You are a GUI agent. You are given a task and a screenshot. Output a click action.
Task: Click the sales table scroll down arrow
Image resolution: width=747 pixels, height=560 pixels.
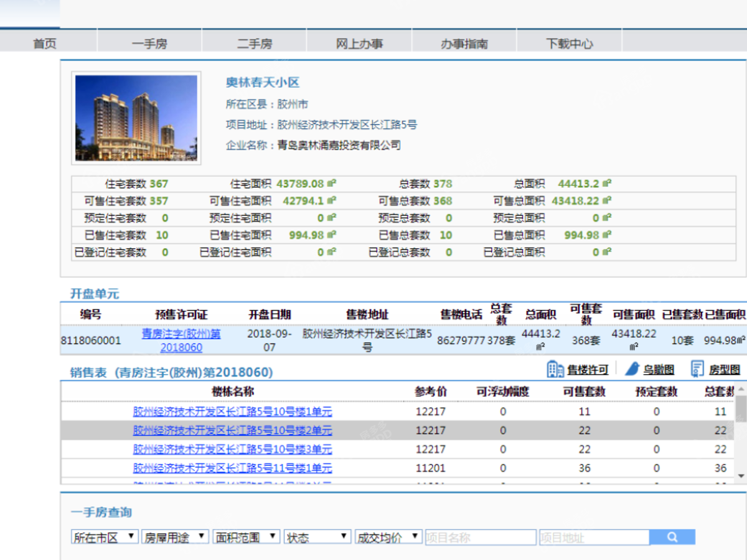point(741,476)
